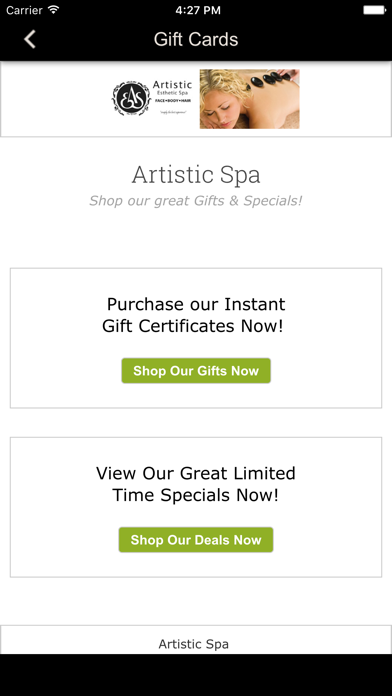392x696 pixels.
Task: Tap the battery indicator icon
Action: click(374, 10)
